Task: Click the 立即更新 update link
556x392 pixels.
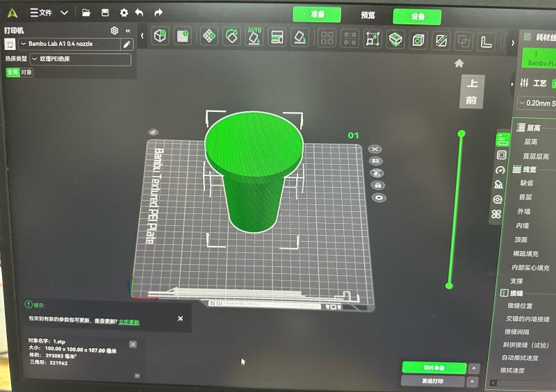Action: pos(129,322)
